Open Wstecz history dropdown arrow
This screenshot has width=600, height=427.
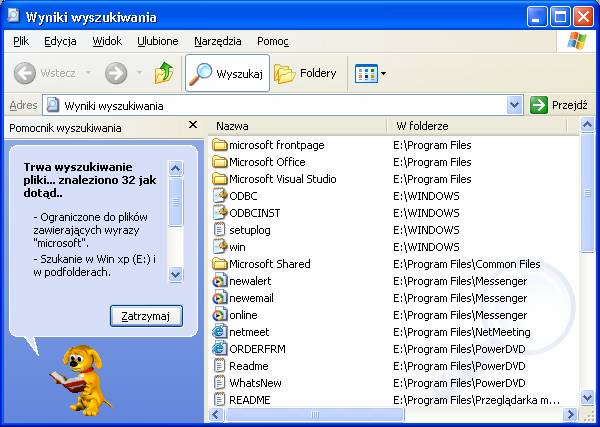[88, 73]
